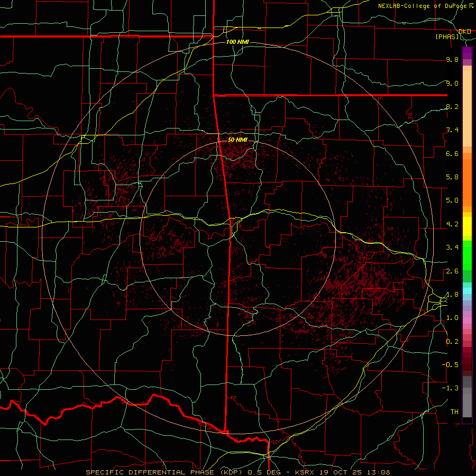The image size is (476, 476).
Task: Click the 9.8 scale value
Action: (x=452, y=59)
